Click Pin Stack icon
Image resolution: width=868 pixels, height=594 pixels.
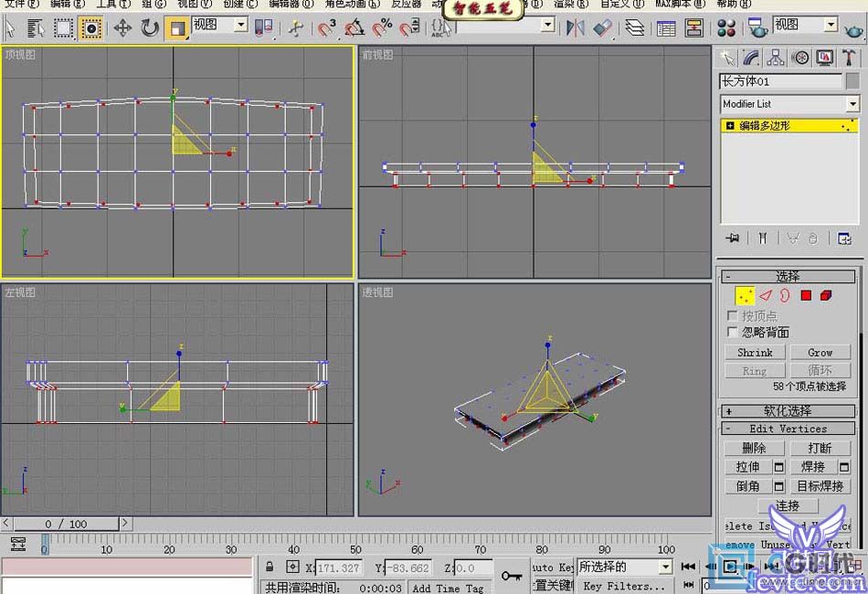point(733,238)
